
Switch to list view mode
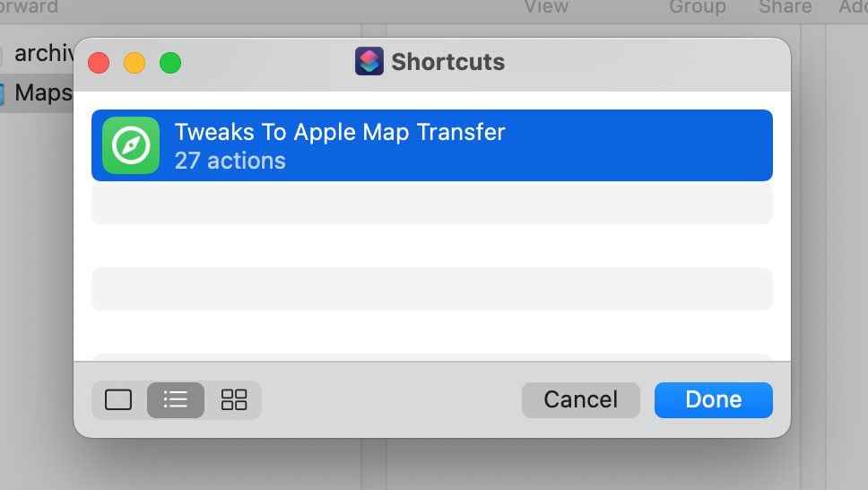tap(176, 399)
